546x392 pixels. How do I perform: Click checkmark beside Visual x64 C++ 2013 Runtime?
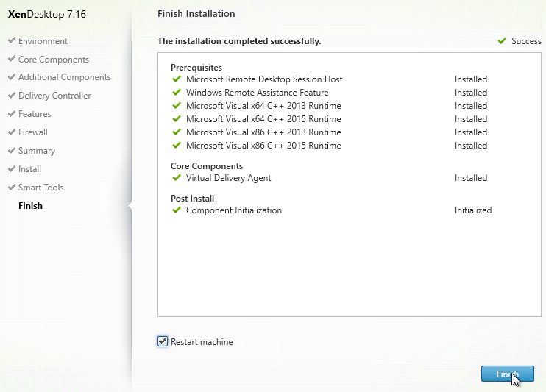click(x=177, y=106)
